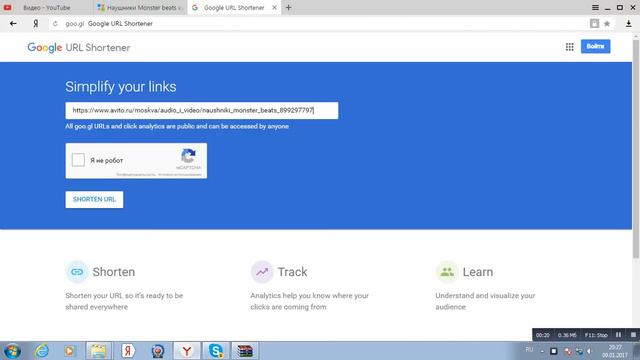Open Windows Media Player taskbar icon

click(x=69, y=351)
